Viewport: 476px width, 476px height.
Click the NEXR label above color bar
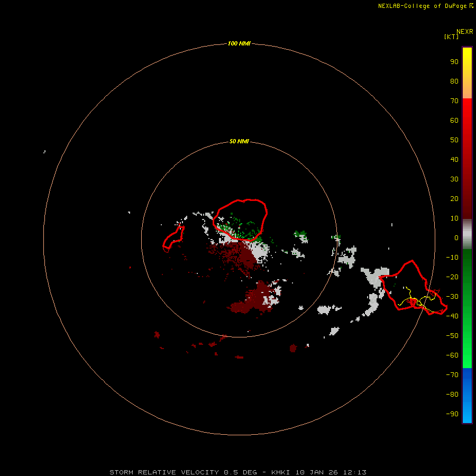pos(465,32)
